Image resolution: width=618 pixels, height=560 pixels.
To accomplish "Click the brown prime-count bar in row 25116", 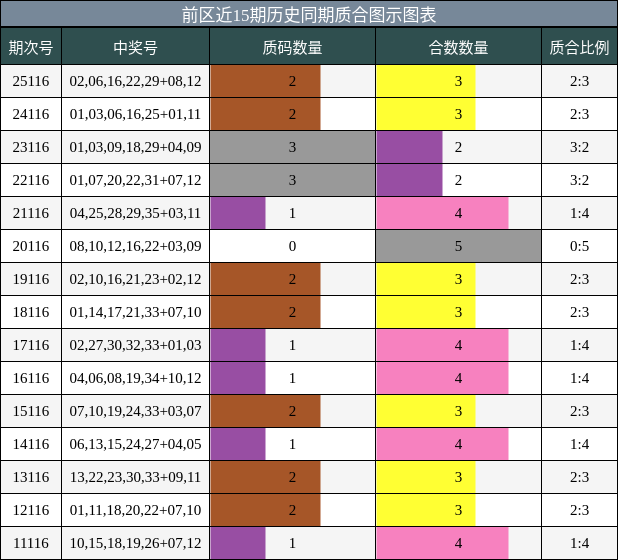I will (x=265, y=81).
